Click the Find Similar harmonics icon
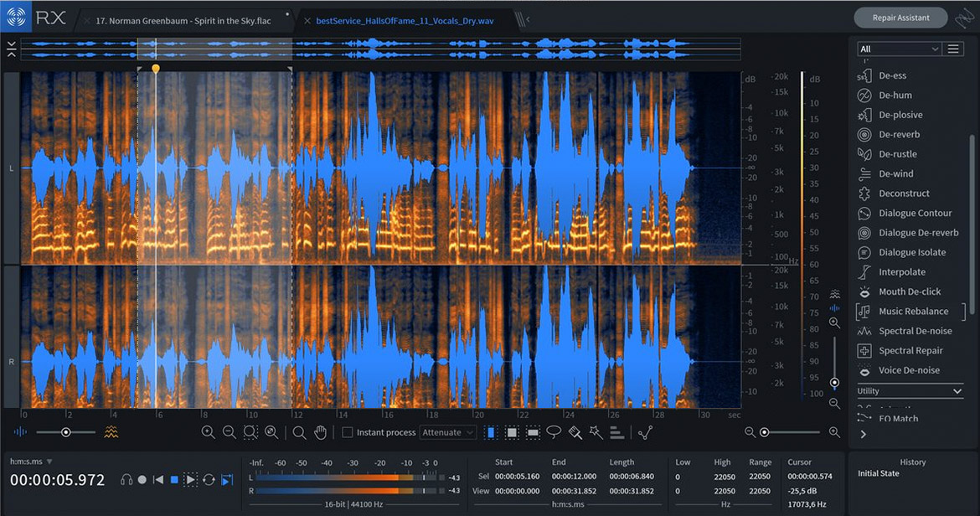 [616, 432]
